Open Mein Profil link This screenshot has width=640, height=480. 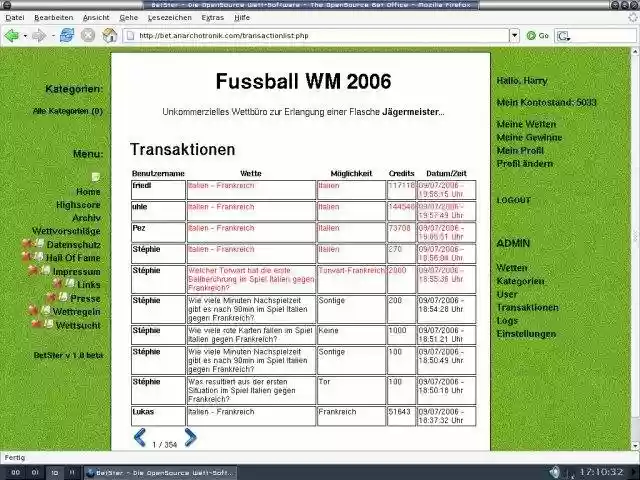point(520,151)
